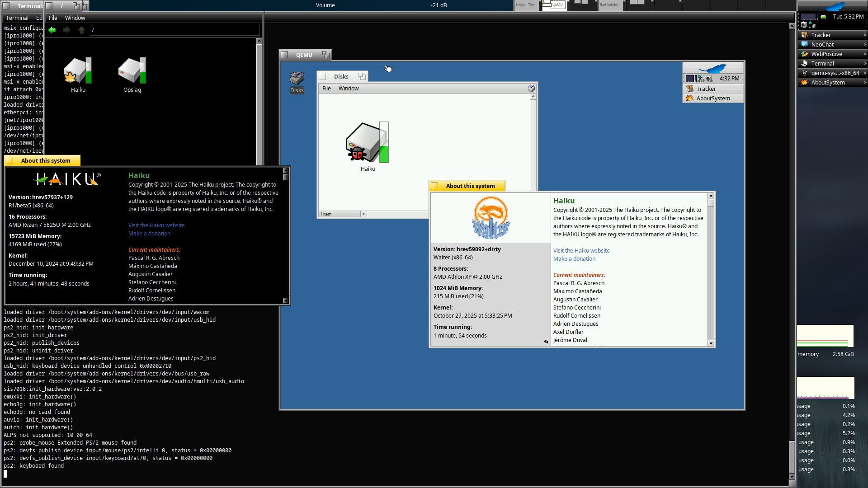
Task: Expand the WebPositive Deskbar entry
Action: coord(865,54)
